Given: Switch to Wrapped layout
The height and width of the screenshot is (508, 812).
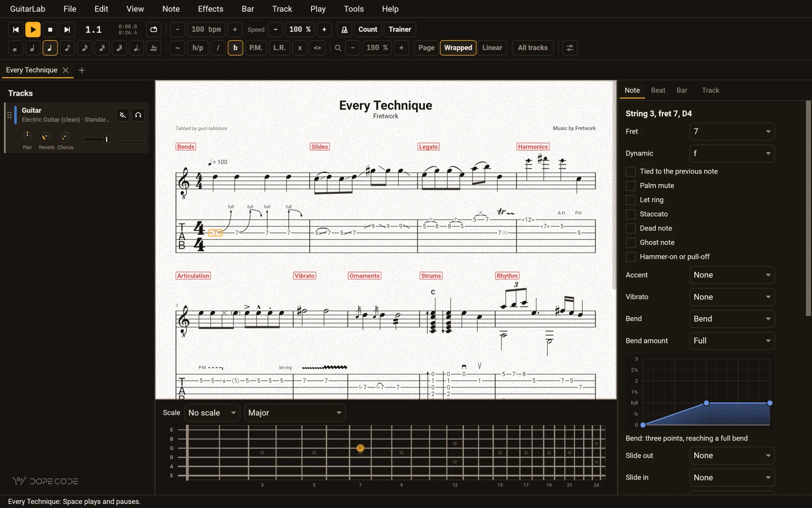Looking at the screenshot, I should [x=458, y=48].
